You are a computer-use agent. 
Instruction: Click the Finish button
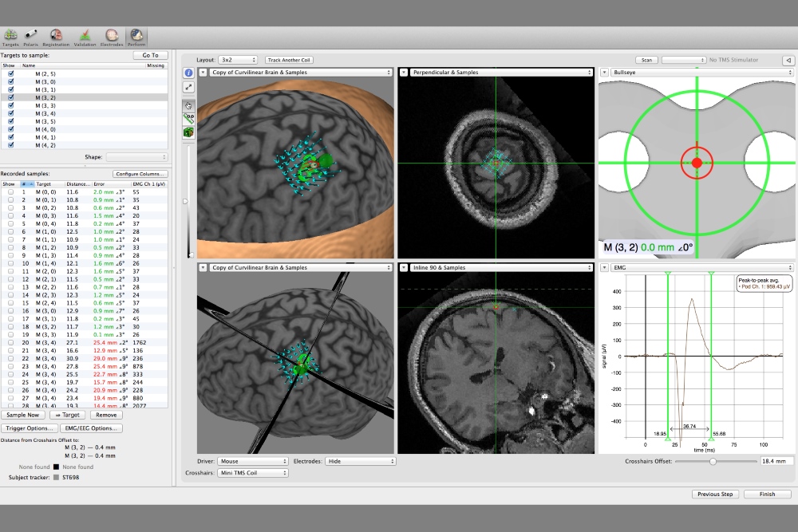click(x=767, y=494)
